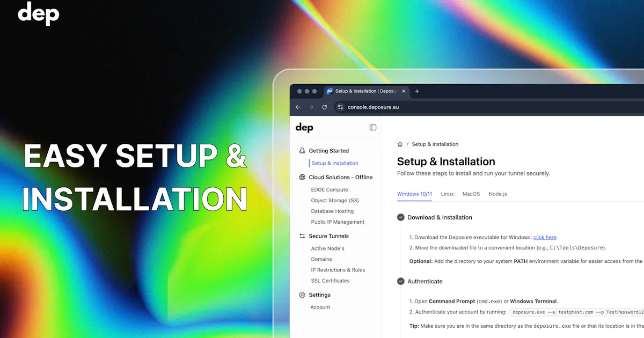
Task: Click the rocket icon beside Getting Started
Action: tap(302, 151)
